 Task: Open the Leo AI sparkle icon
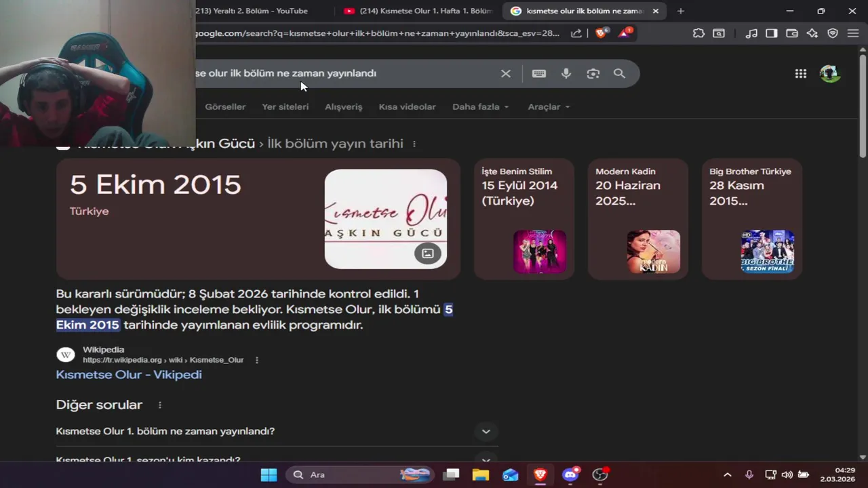812,33
